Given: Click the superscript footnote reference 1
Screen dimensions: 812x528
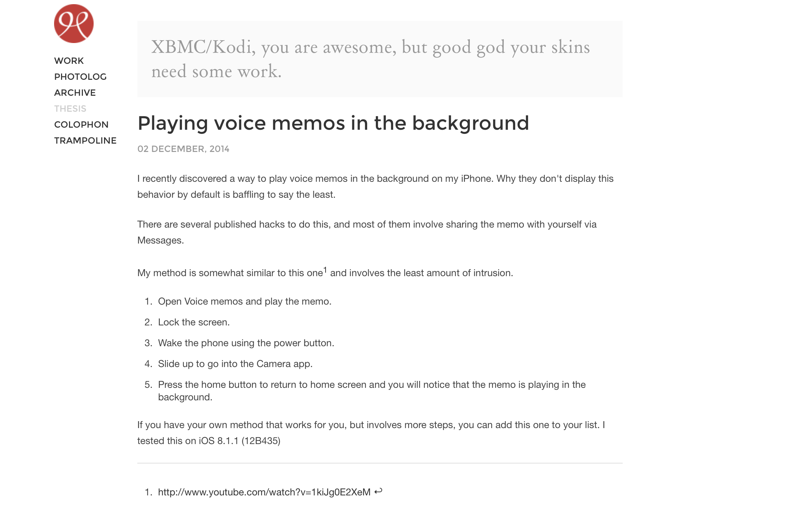Looking at the screenshot, I should pyautogui.click(x=325, y=270).
